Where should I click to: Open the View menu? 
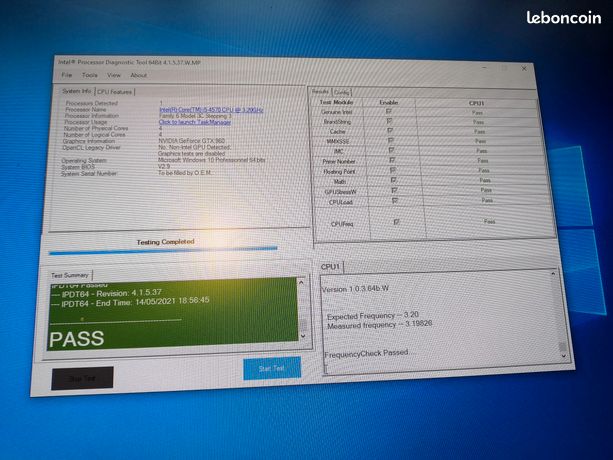114,75
